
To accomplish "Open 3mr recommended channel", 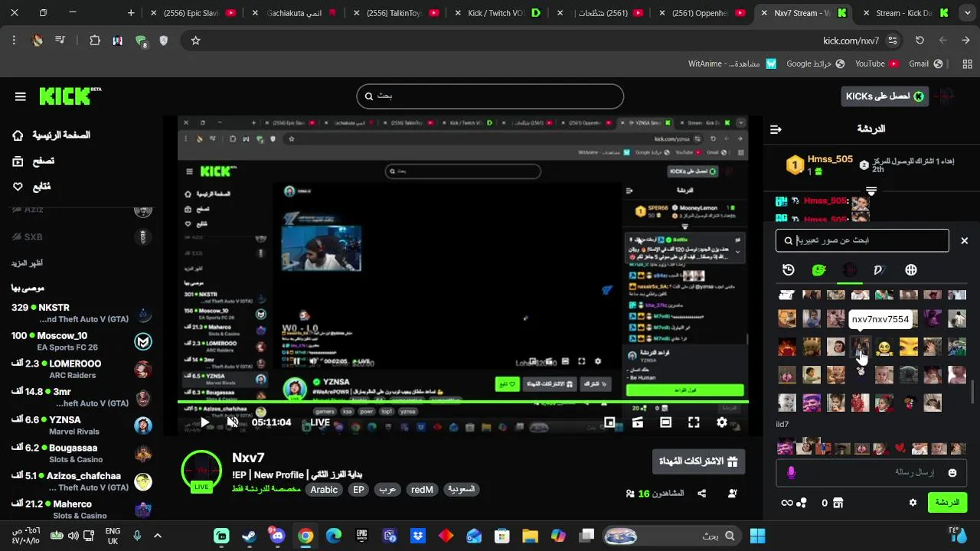I will (x=81, y=397).
